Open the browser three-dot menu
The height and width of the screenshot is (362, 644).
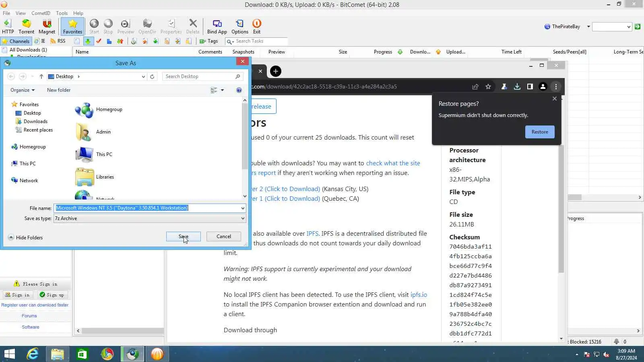click(x=556, y=86)
